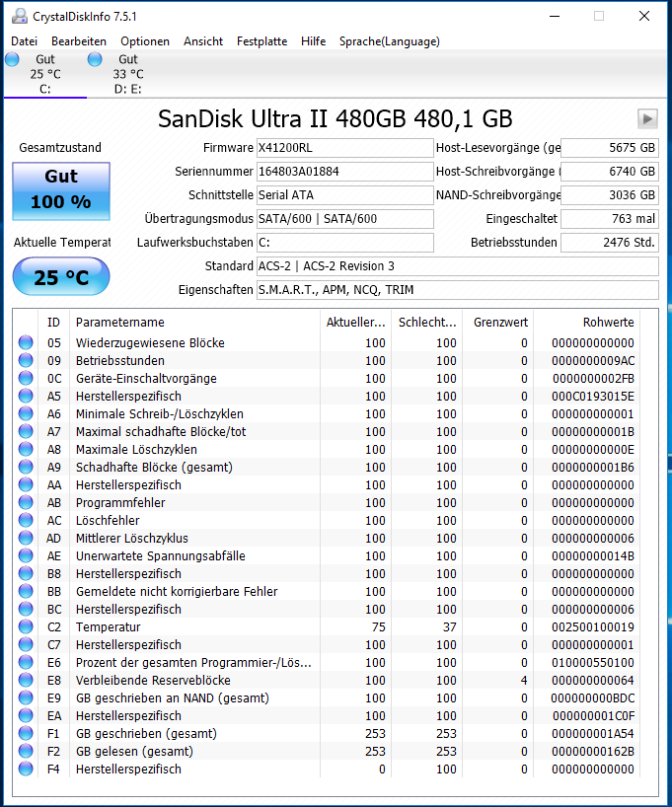The width and height of the screenshot is (672, 807).
Task: Click status icon of Maximal schadhafte Blöcke row
Action: [x=26, y=431]
